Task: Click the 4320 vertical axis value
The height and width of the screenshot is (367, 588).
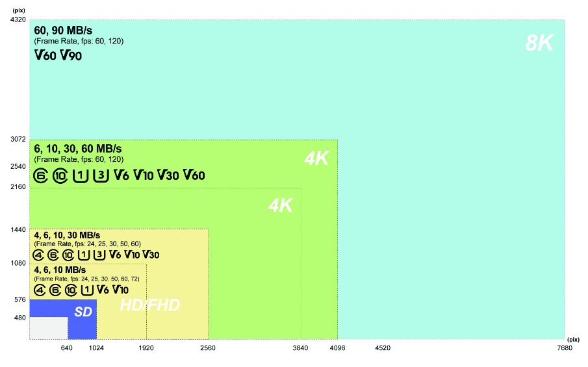Action: (x=18, y=19)
